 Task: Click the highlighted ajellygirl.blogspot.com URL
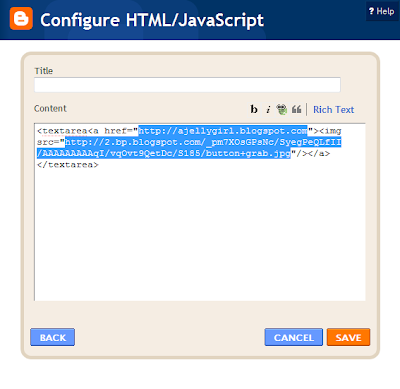(x=223, y=131)
